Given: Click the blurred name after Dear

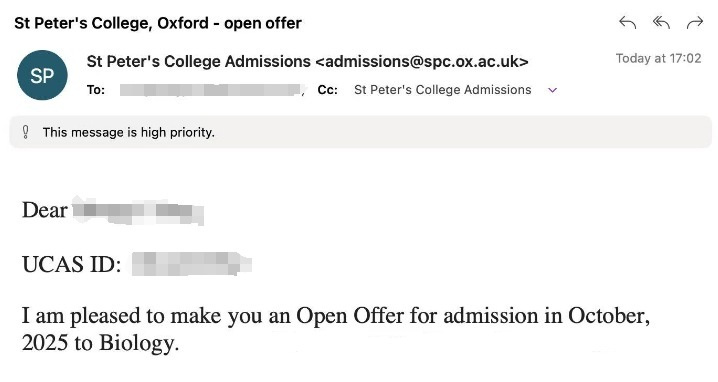Looking at the screenshot, I should (x=138, y=211).
